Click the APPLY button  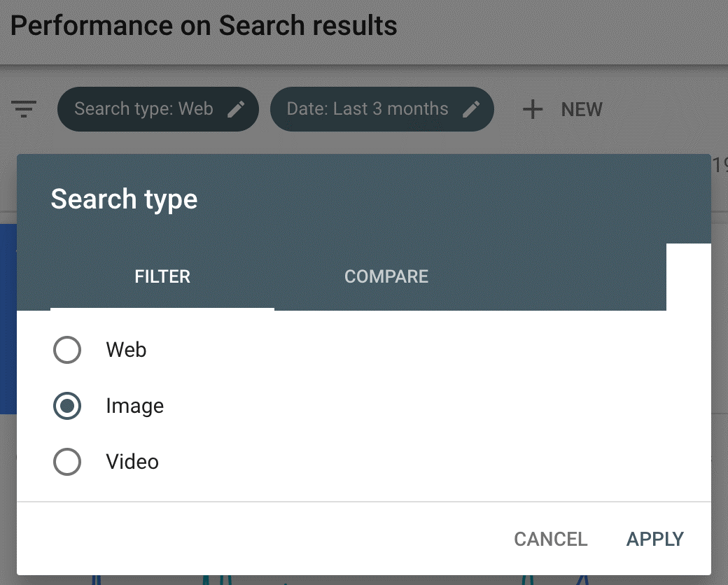tap(654, 539)
